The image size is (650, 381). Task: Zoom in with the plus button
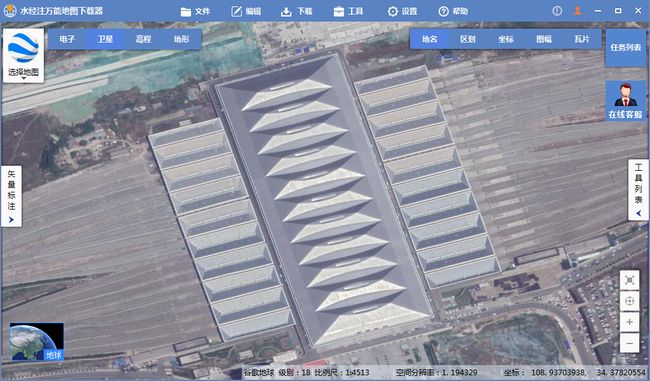629,322
